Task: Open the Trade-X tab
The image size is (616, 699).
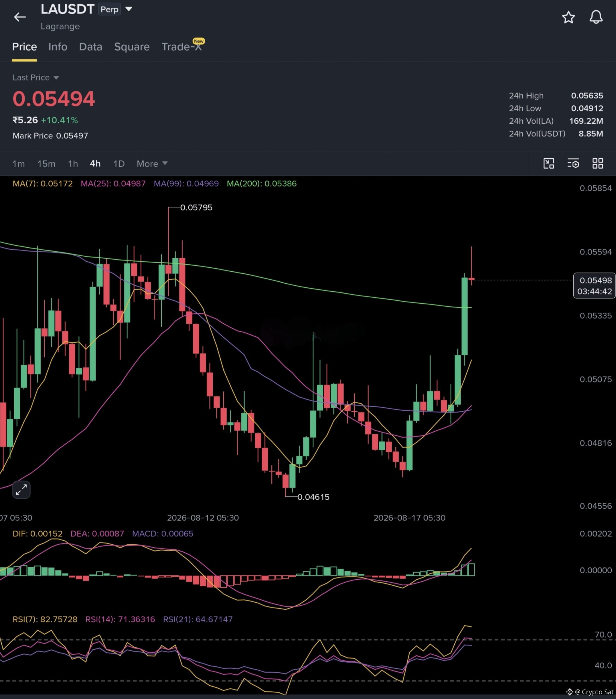Action: [x=182, y=47]
